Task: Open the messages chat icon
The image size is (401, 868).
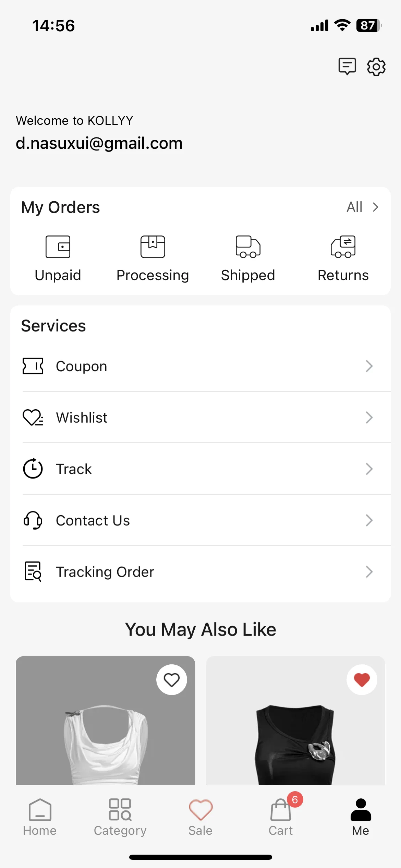Action: click(x=347, y=66)
